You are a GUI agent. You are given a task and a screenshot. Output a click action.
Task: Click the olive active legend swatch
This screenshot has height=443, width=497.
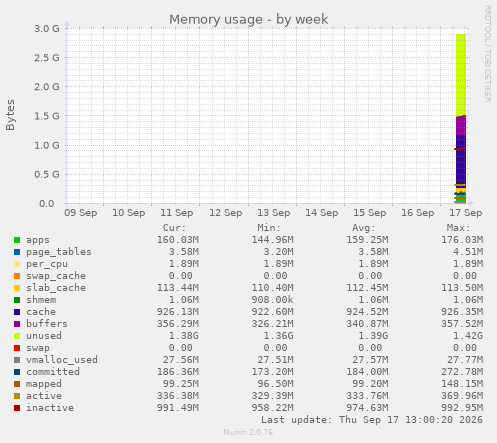point(17,396)
